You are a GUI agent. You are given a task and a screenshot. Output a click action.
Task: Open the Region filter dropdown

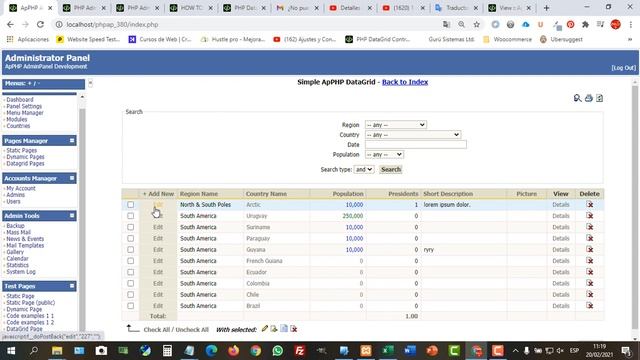point(396,124)
